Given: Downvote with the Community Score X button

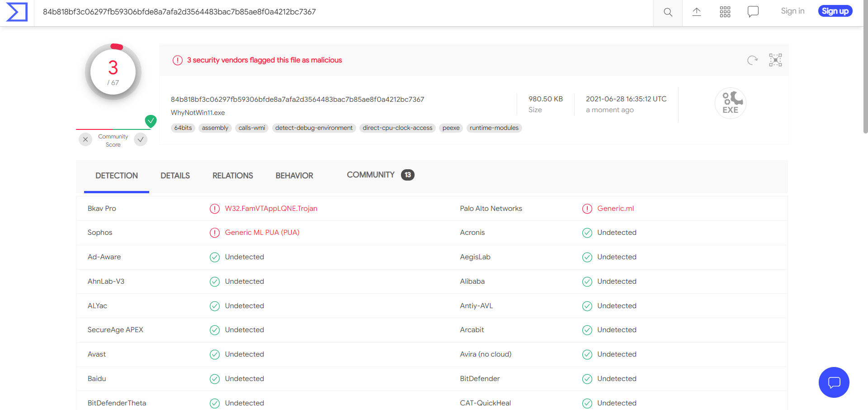Looking at the screenshot, I should pyautogui.click(x=85, y=139).
